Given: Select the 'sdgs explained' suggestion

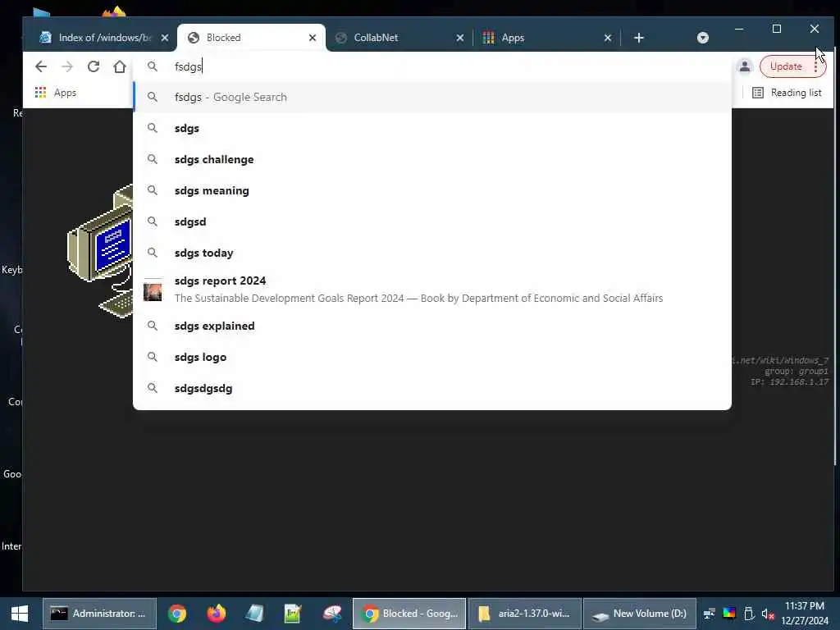Looking at the screenshot, I should (432, 326).
